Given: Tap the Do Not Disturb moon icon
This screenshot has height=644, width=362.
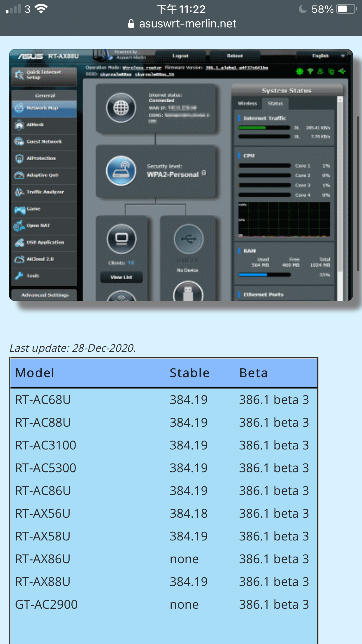Looking at the screenshot, I should [303, 9].
